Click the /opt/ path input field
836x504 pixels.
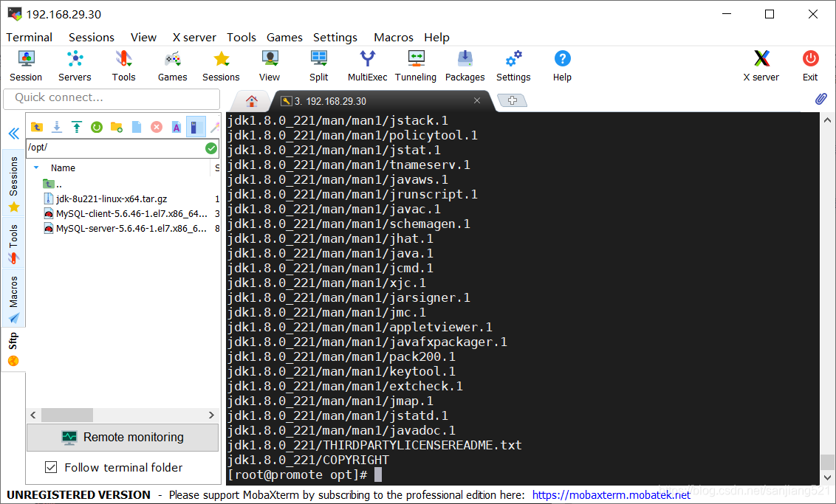[x=115, y=148]
